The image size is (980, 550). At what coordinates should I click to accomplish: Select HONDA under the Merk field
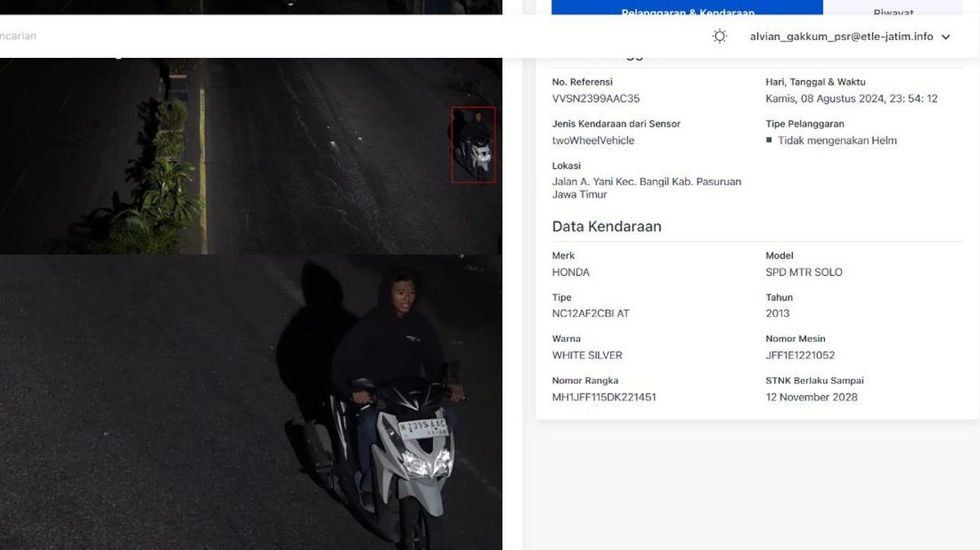[571, 272]
